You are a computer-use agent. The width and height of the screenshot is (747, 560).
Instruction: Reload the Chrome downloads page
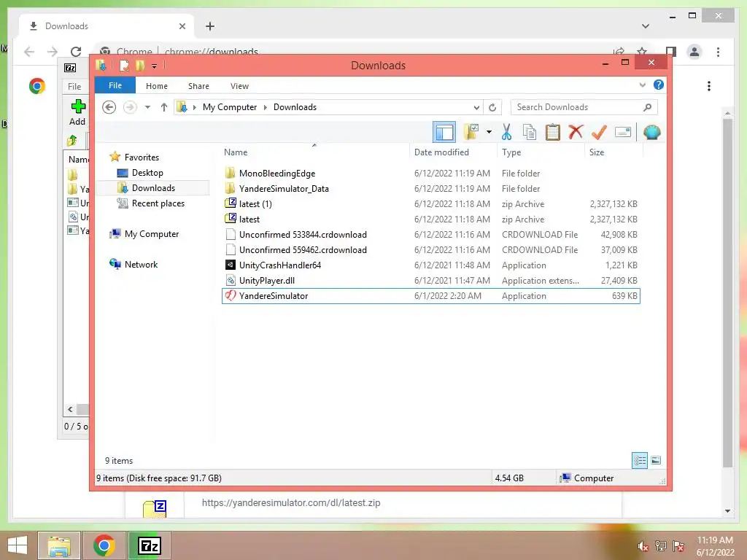[76, 52]
